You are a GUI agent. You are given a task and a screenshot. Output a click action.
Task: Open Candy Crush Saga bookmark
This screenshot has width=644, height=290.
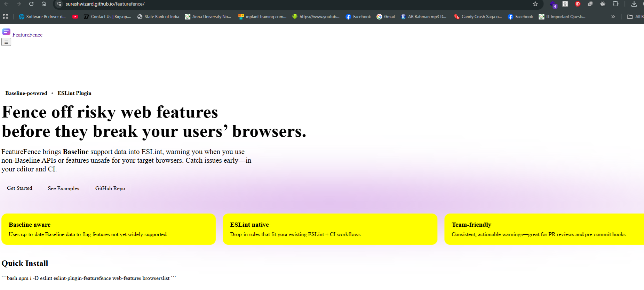(x=478, y=17)
